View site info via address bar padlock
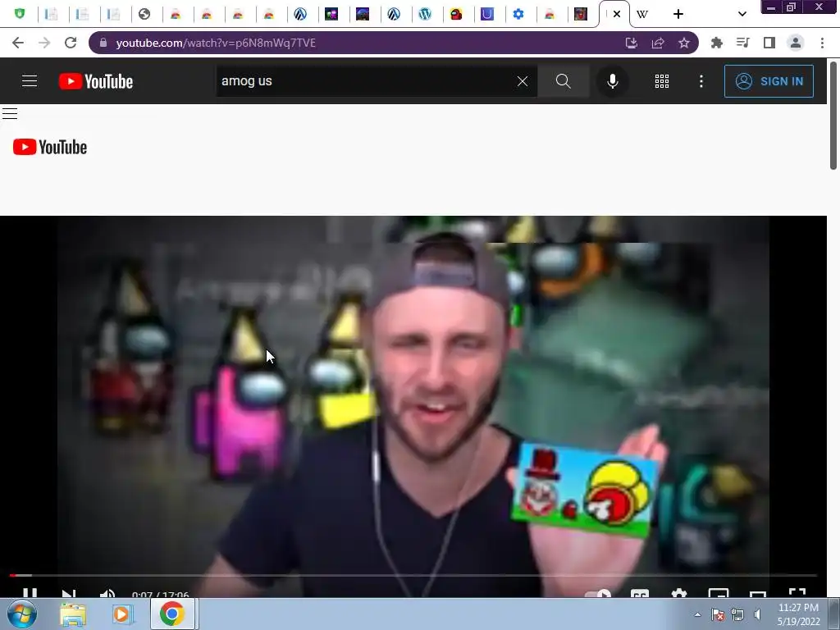 (x=103, y=43)
